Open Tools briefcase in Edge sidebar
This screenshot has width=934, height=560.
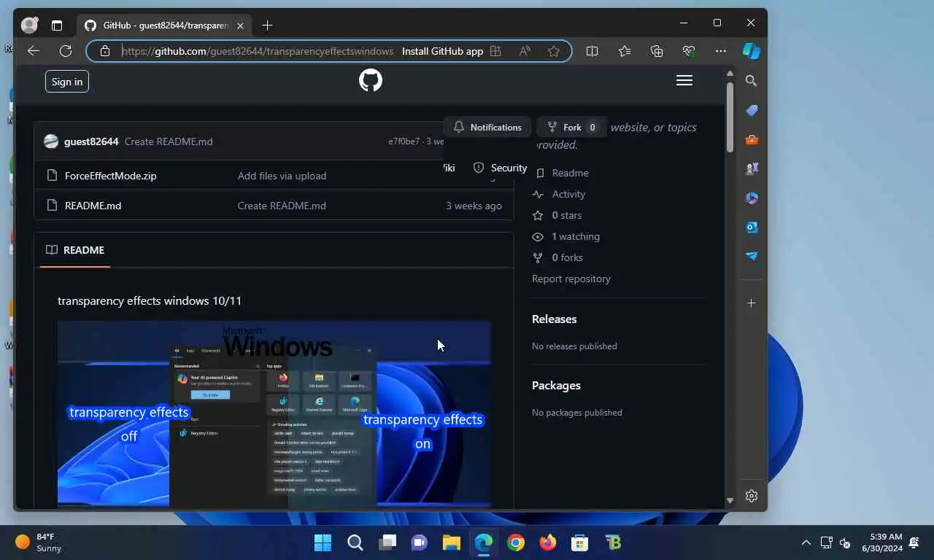click(x=752, y=139)
